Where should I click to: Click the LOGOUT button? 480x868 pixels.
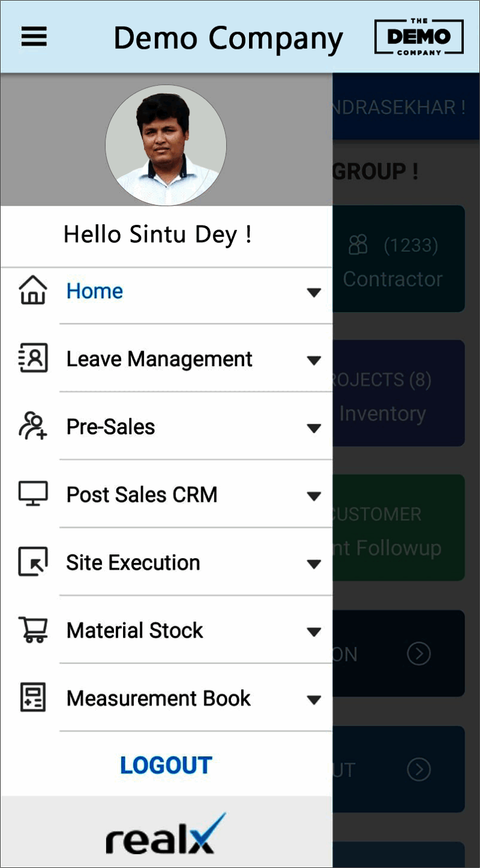pos(166,764)
